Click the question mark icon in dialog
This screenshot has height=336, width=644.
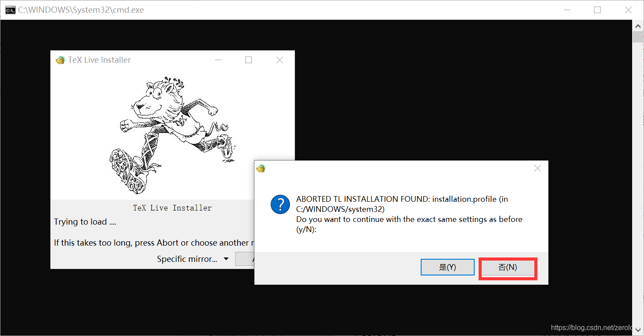click(280, 204)
